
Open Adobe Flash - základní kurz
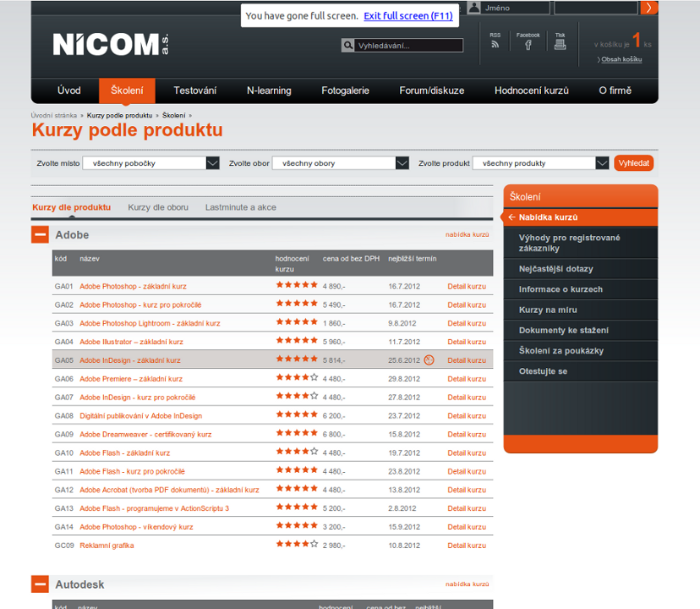[x=125, y=453]
